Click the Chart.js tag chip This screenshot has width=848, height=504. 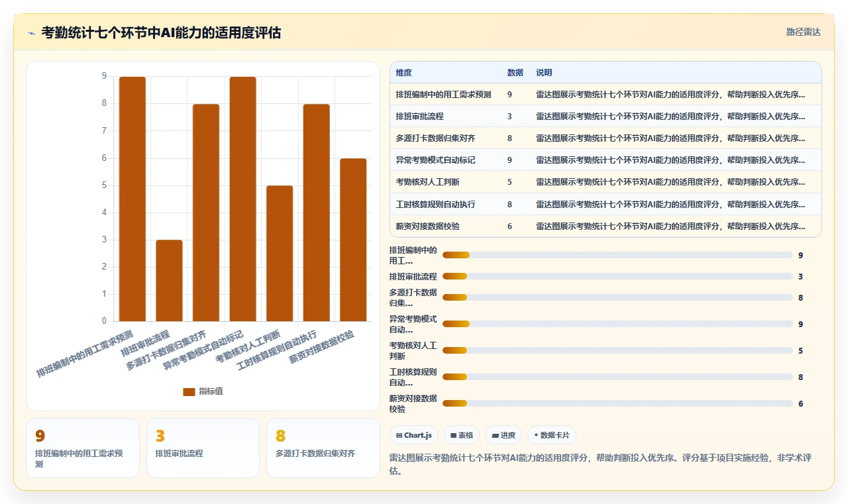(414, 435)
